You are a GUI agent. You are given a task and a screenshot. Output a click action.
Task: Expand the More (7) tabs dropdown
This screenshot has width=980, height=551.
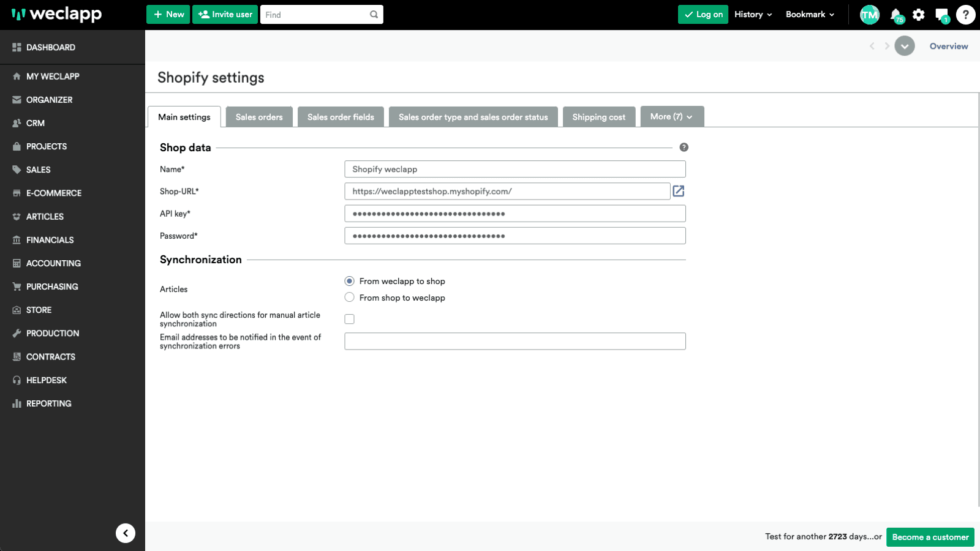(x=671, y=117)
